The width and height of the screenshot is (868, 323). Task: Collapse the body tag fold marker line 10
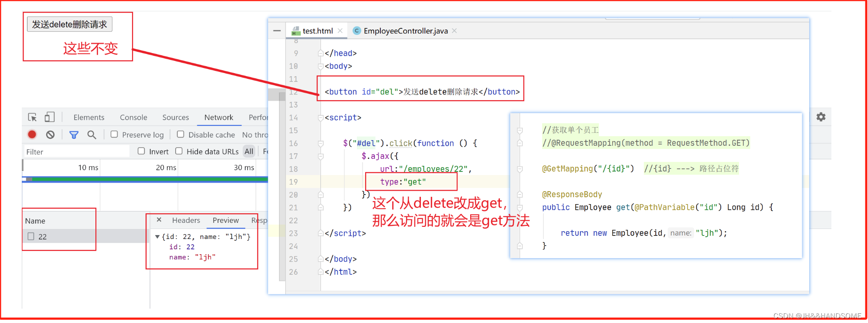point(321,67)
